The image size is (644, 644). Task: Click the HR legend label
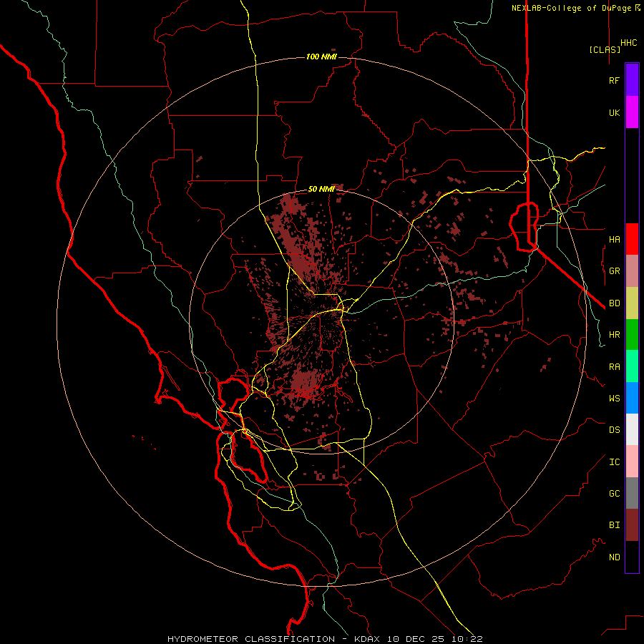(614, 335)
